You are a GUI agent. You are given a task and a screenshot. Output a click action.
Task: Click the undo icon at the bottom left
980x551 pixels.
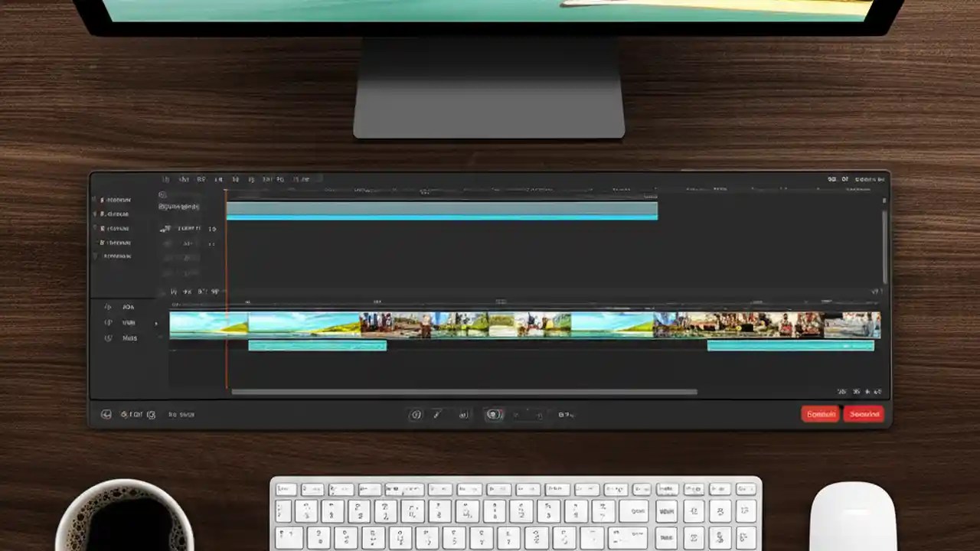[107, 414]
